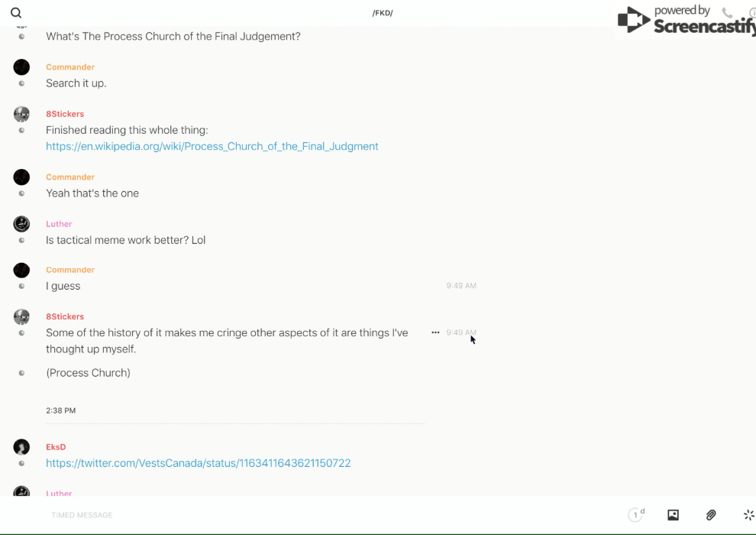Open the VestsCanada Twitter status link

pos(198,463)
